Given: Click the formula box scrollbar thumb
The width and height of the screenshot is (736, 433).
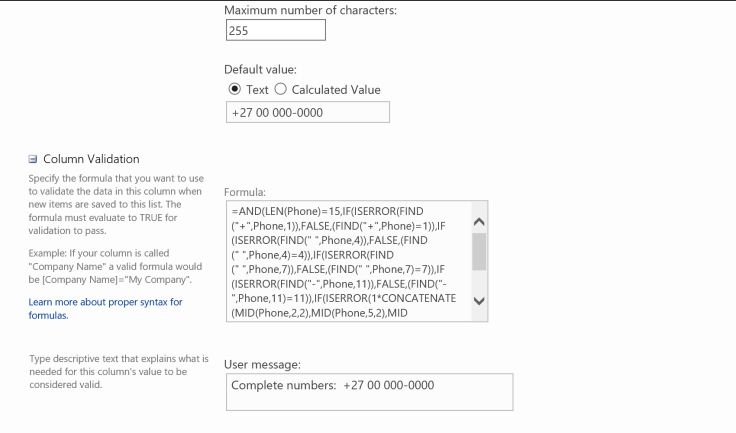Looking at the screenshot, I should pos(478,252).
